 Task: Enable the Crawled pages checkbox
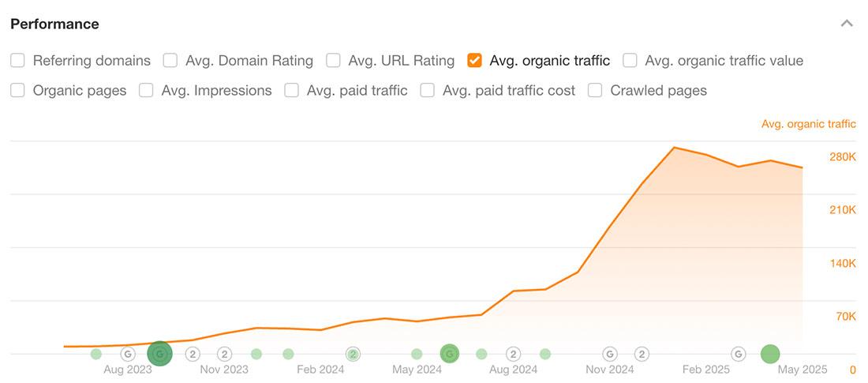point(595,90)
